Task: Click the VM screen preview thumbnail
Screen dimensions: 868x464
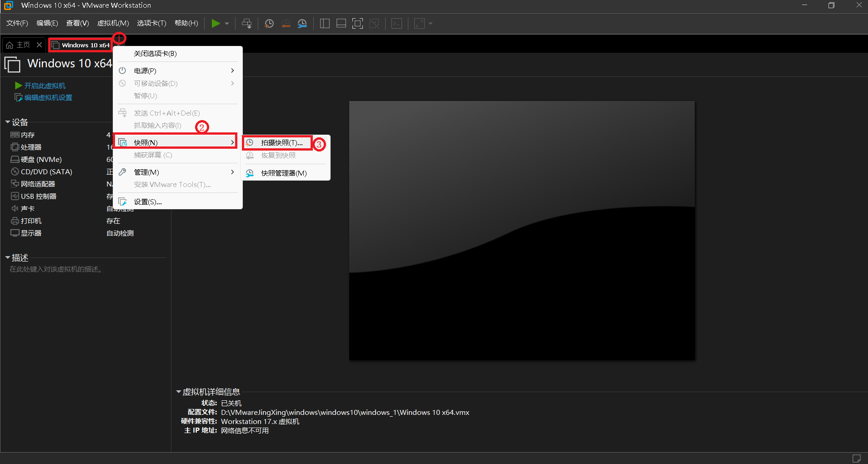Action: [x=522, y=231]
